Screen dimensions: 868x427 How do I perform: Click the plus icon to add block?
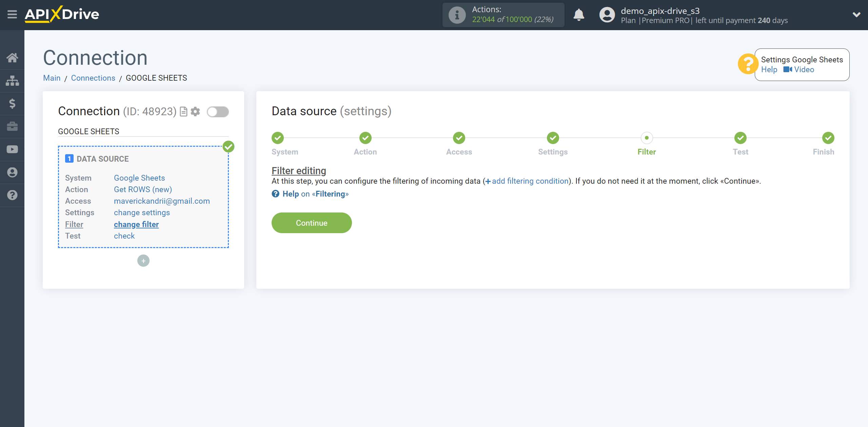(143, 261)
